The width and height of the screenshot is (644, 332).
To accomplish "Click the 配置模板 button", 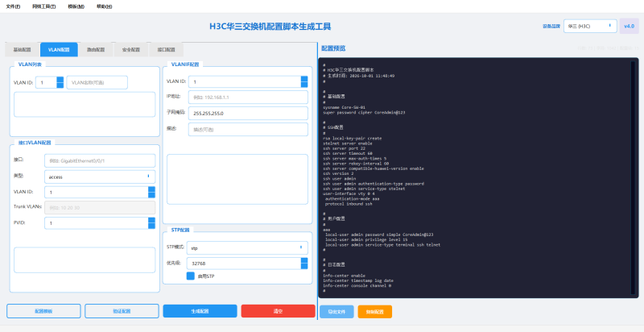I will point(43,311).
